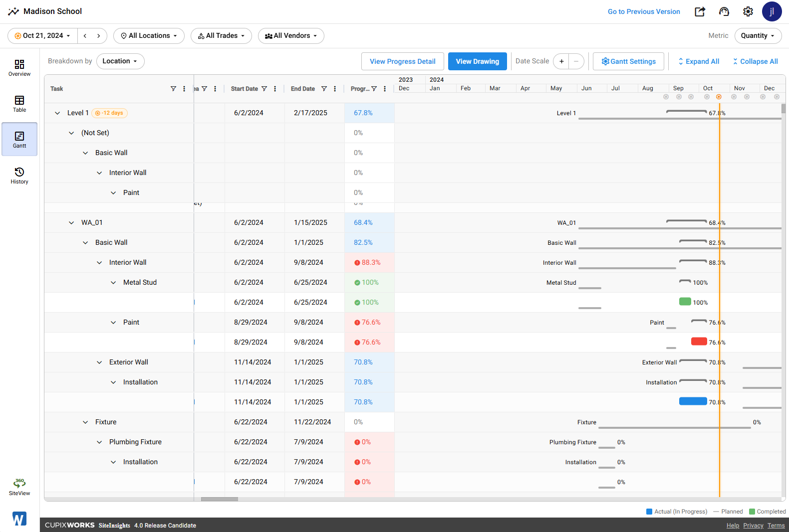Image resolution: width=789 pixels, height=532 pixels.
Task: Click Go to Previous Version link
Action: pyautogui.click(x=644, y=11)
